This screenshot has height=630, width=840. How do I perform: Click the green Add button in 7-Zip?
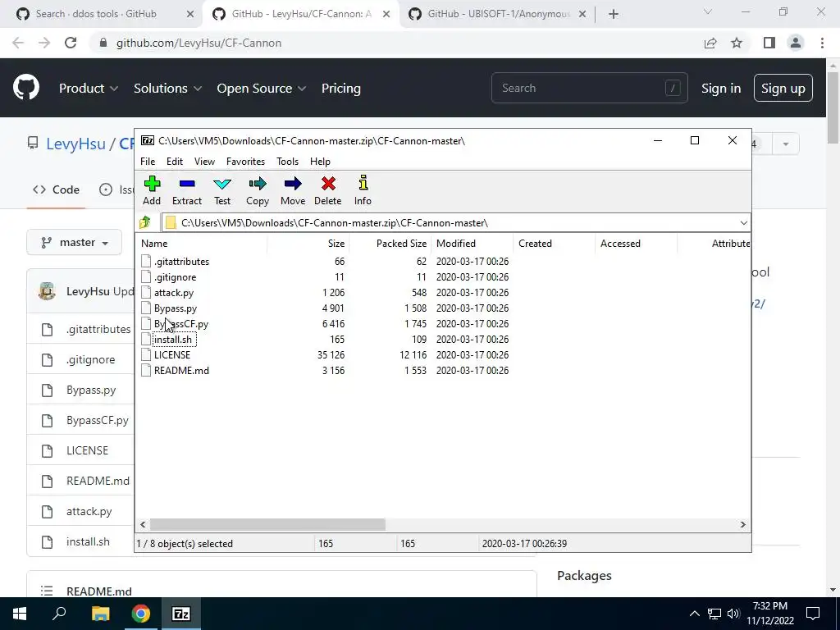point(152,190)
